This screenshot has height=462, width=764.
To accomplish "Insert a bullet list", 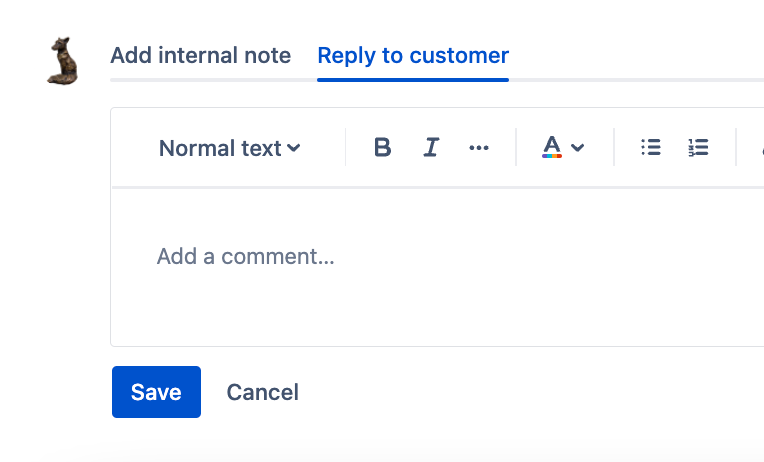I will tap(650, 147).
